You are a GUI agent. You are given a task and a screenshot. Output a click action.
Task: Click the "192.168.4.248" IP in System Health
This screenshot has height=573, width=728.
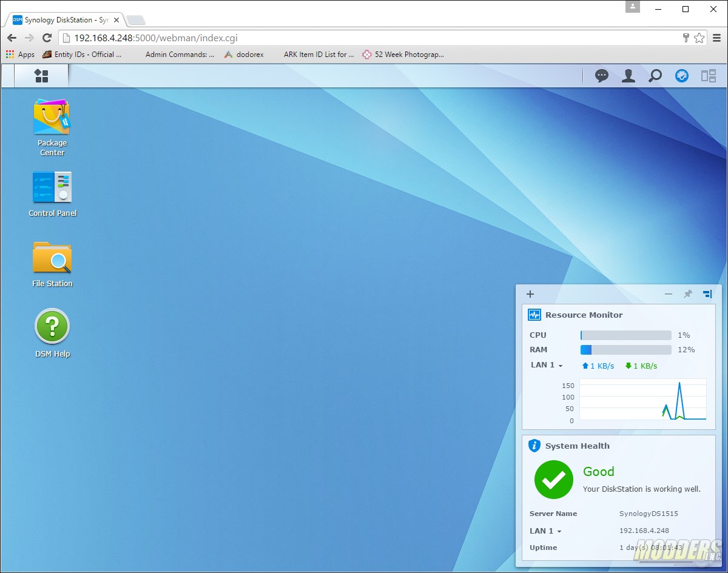pos(645,531)
